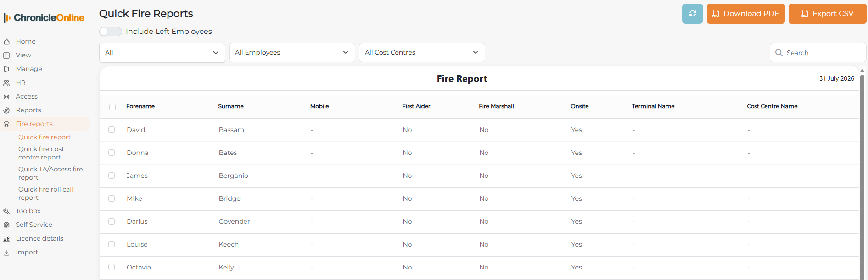The image size is (868, 280).
Task: Click the Terminal Name column header
Action: click(x=653, y=106)
